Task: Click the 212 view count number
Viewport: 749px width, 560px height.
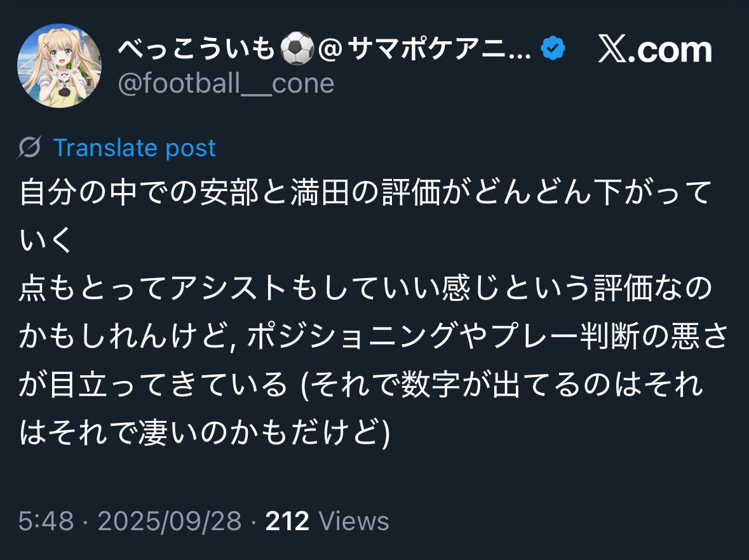Action: (287, 521)
